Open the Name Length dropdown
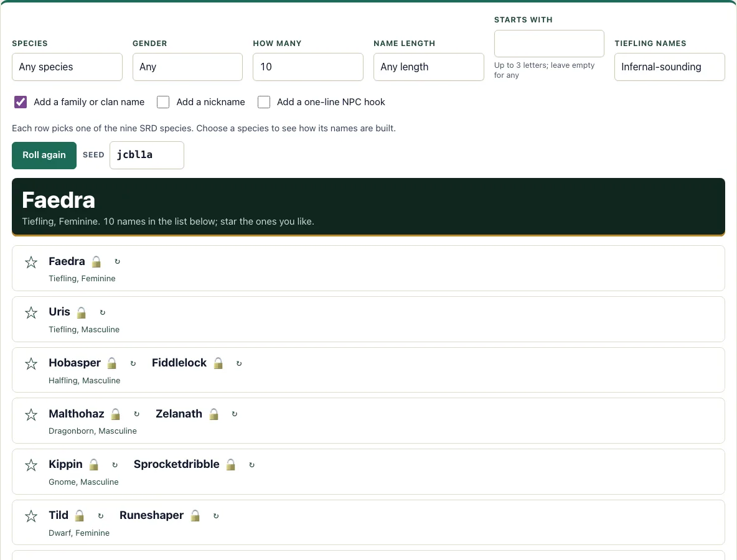The width and height of the screenshot is (737, 560). (429, 67)
